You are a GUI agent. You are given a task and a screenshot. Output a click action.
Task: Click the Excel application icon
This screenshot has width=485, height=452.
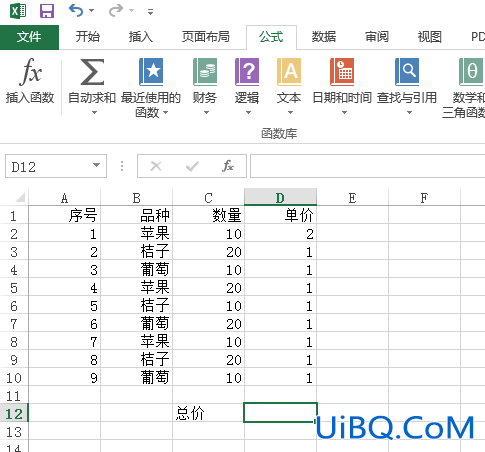coord(18,11)
